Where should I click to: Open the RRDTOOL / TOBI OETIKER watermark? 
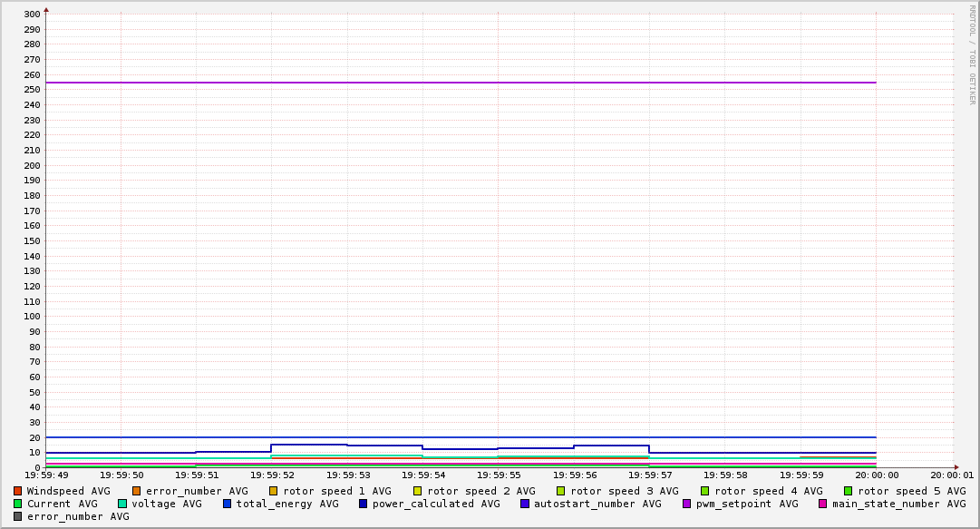click(972, 54)
